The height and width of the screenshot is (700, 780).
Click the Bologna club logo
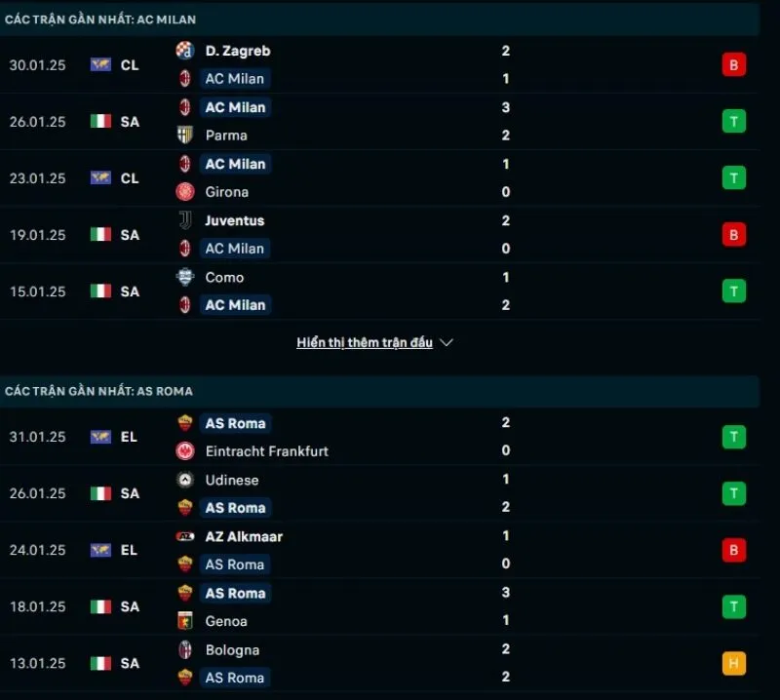pos(186,649)
